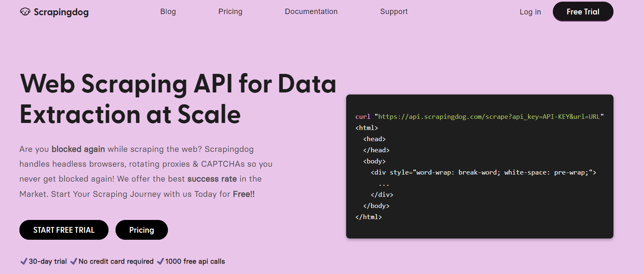Click the Log in link
The height and width of the screenshot is (274, 644).
[530, 12]
